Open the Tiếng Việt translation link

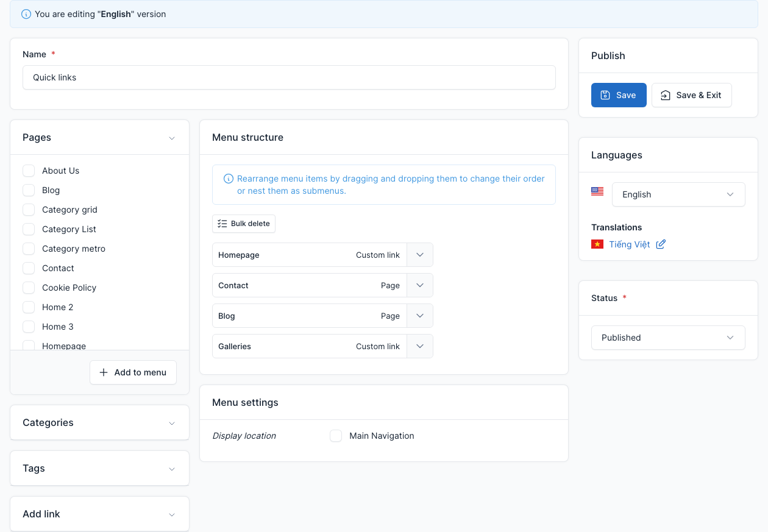[630, 244]
